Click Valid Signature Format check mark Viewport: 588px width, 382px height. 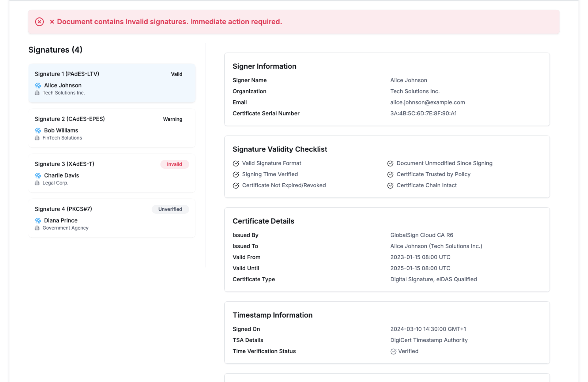tap(236, 163)
